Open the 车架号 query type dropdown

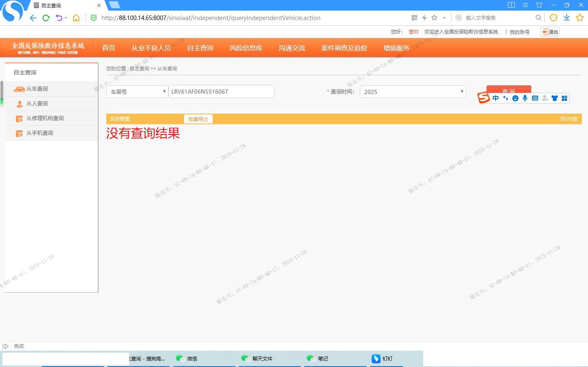pyautogui.click(x=137, y=92)
